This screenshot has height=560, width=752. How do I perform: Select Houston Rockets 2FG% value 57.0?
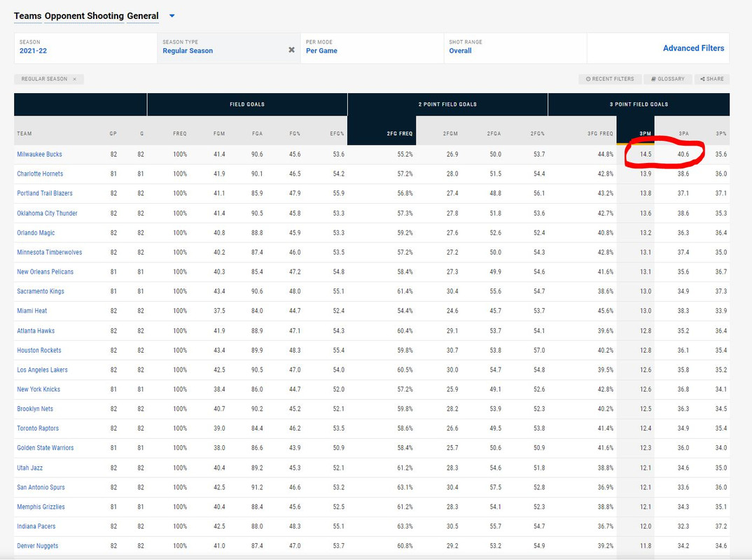click(539, 351)
